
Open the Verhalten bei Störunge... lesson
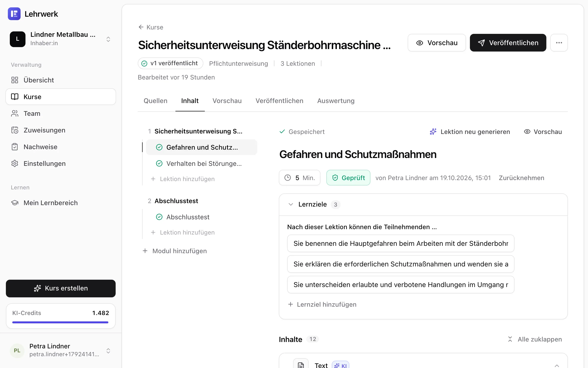[x=202, y=163]
